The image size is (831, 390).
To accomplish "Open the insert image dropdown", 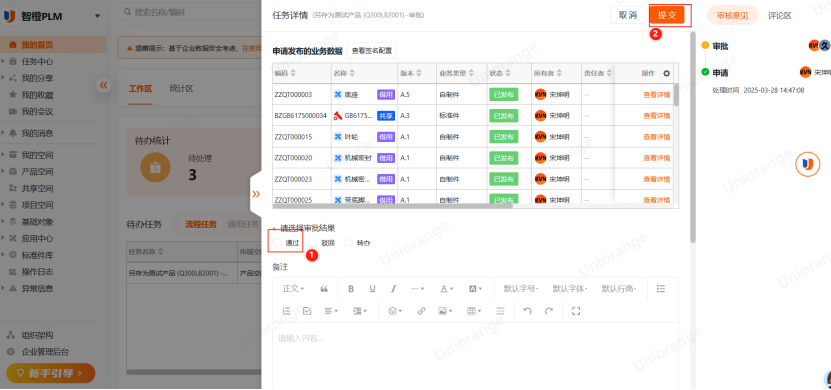I will click(445, 311).
